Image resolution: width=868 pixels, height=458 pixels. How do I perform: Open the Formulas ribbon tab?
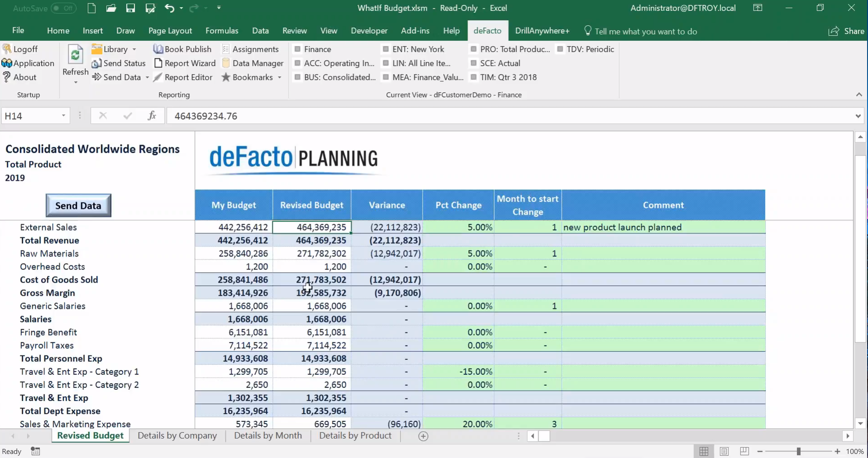tap(222, 31)
